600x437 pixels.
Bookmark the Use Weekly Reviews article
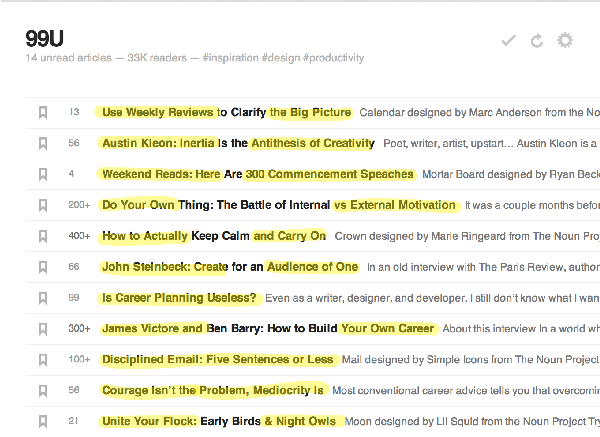pos(43,113)
